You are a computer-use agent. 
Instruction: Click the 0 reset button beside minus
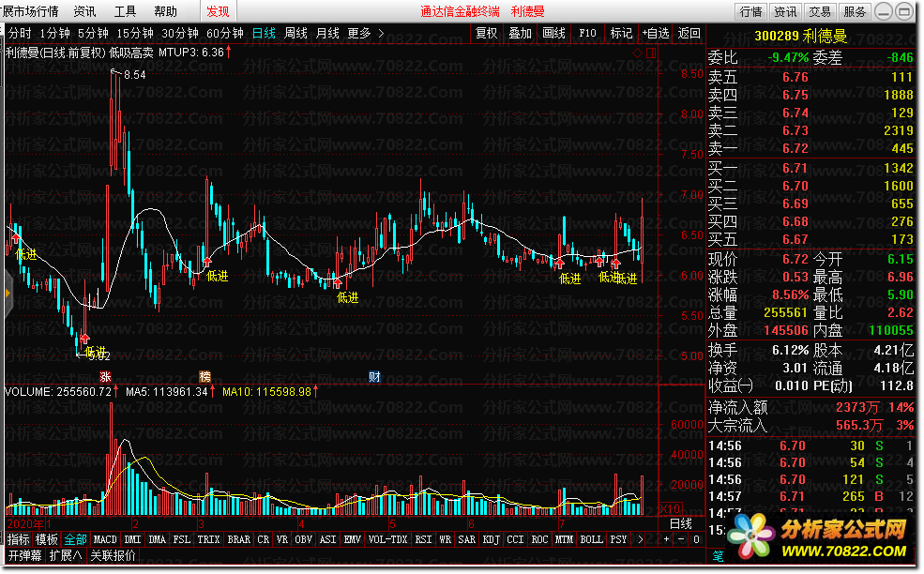tap(696, 539)
